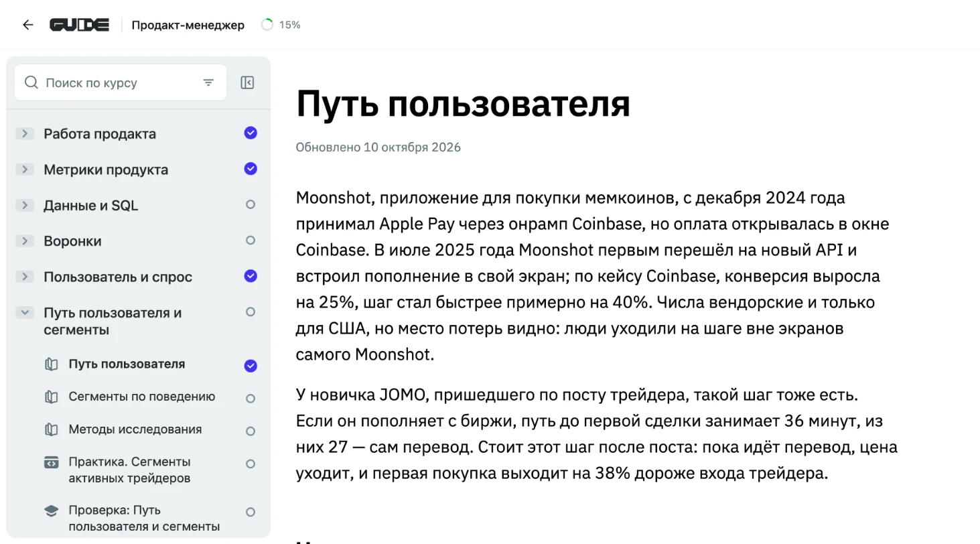Open the GUIDE logo home link
The height and width of the screenshot is (544, 980).
[x=79, y=25]
